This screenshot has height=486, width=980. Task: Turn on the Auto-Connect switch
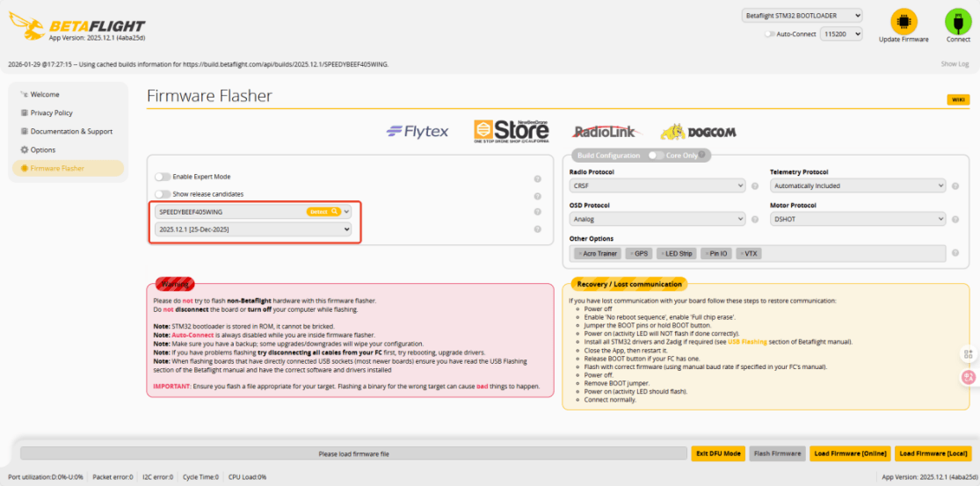769,34
